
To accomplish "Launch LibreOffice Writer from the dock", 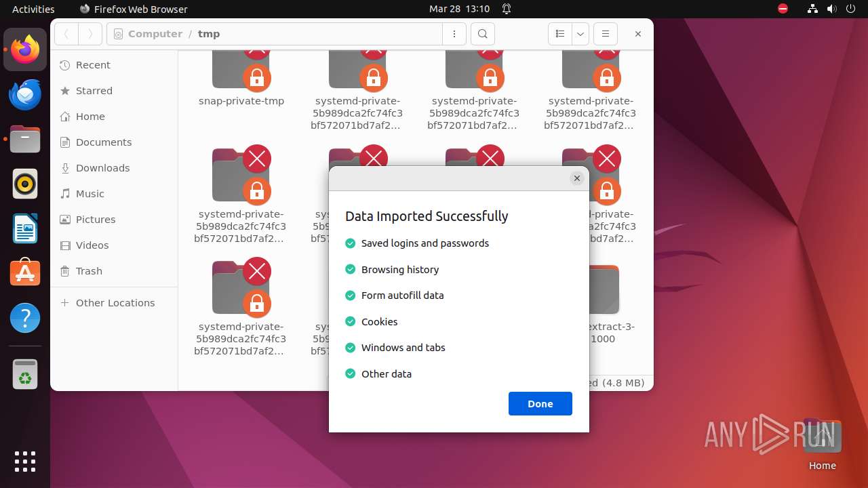I will [25, 228].
